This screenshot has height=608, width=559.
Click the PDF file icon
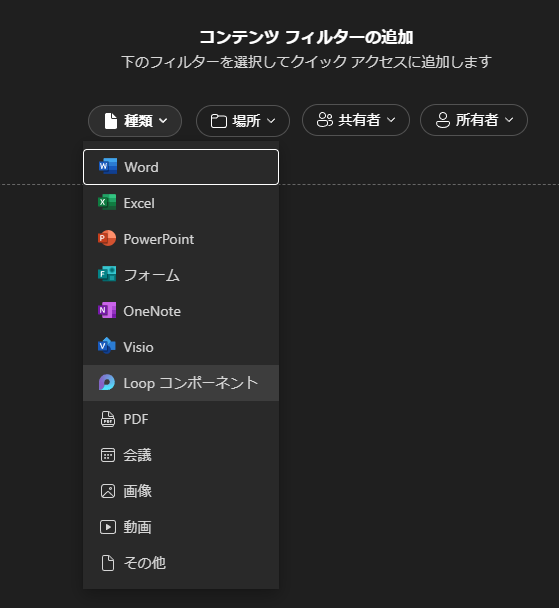(x=108, y=419)
